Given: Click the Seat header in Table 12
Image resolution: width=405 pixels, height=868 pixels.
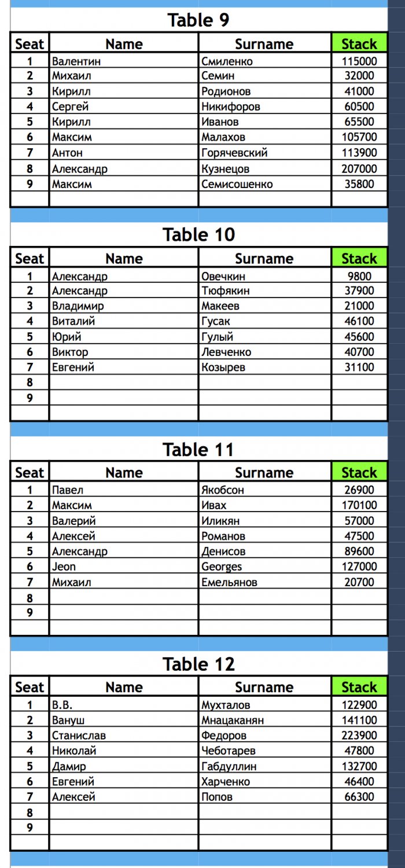Looking at the screenshot, I should click(x=30, y=687).
